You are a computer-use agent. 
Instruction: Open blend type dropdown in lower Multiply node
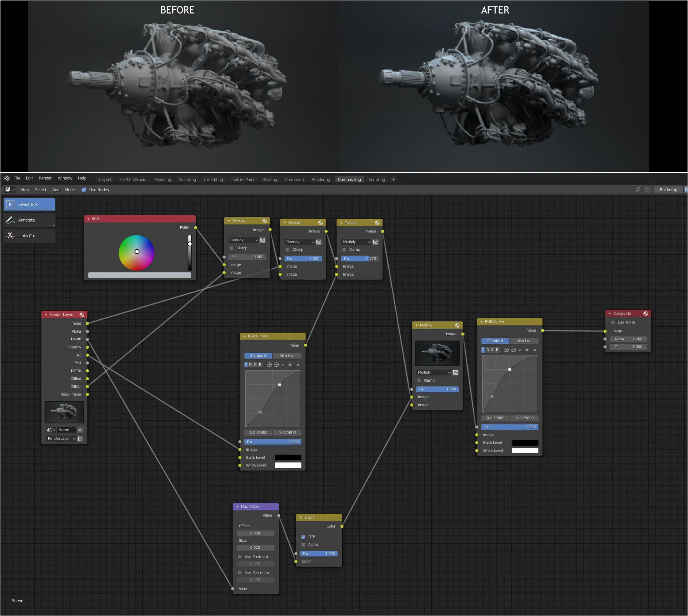tap(434, 373)
